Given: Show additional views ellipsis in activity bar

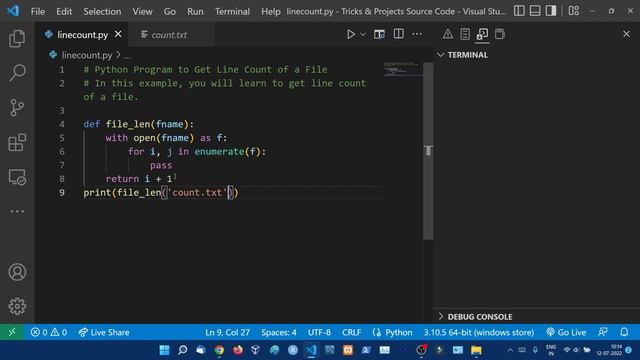Looking at the screenshot, I should point(17,211).
